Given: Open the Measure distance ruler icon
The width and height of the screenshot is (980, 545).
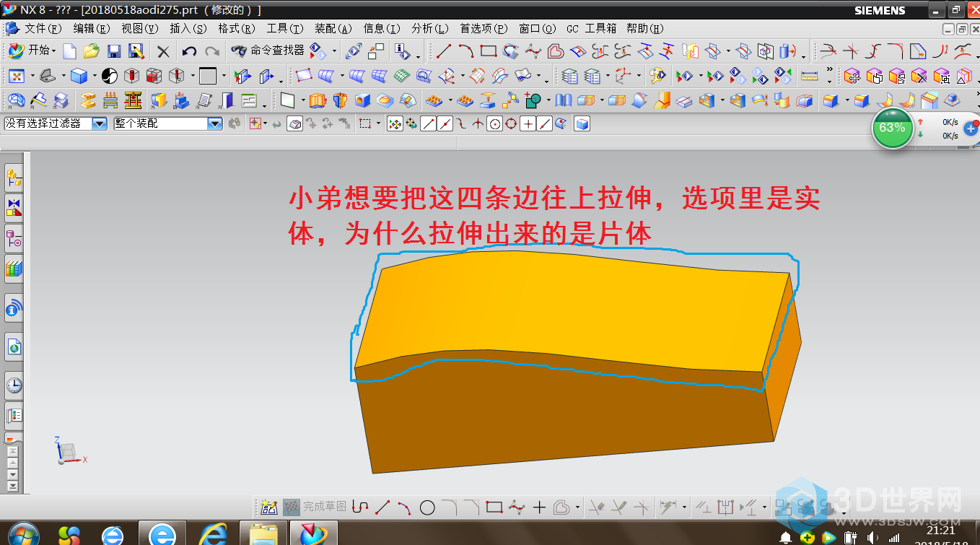Looking at the screenshot, I should coord(809,76).
